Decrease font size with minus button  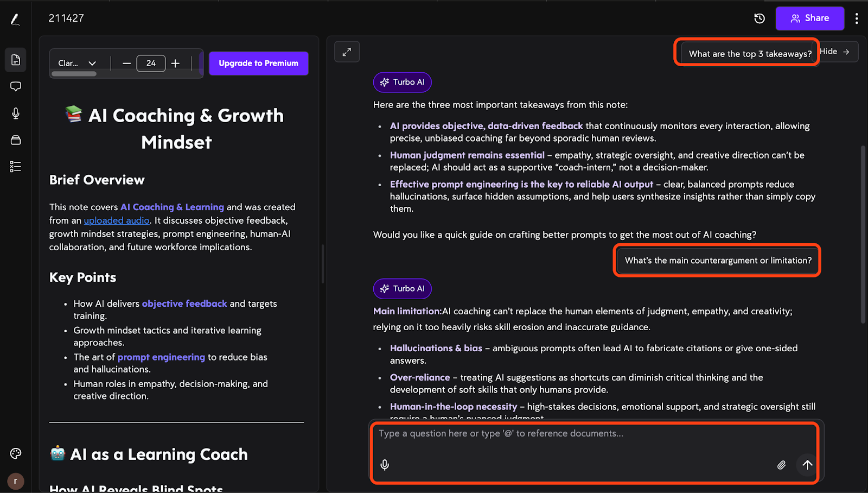click(126, 64)
